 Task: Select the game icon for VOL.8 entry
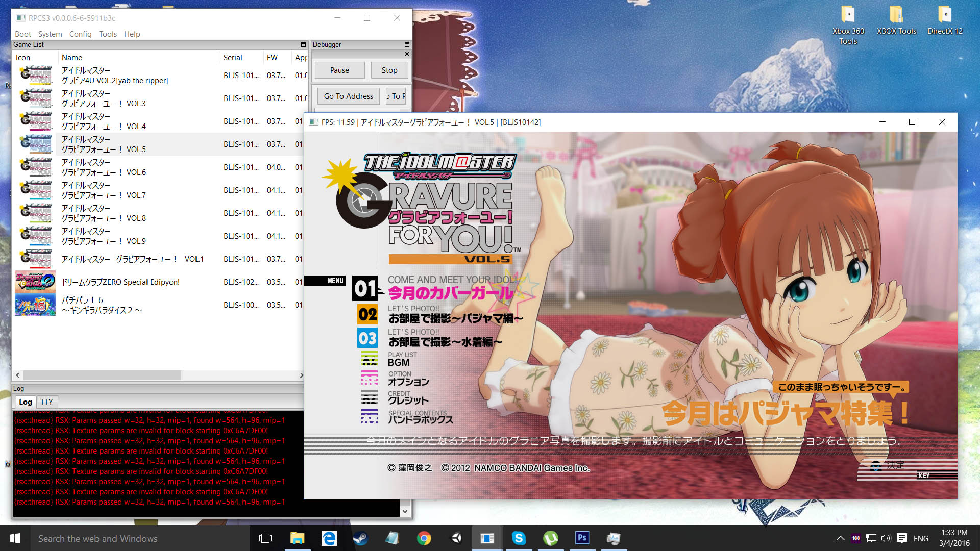point(35,213)
